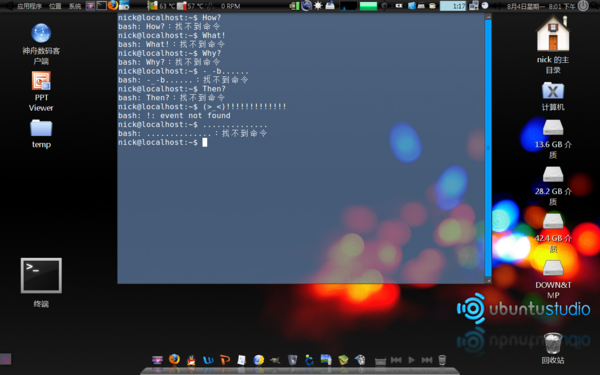Click the next track button in dock
The image size is (600, 375).
(x=427, y=360)
